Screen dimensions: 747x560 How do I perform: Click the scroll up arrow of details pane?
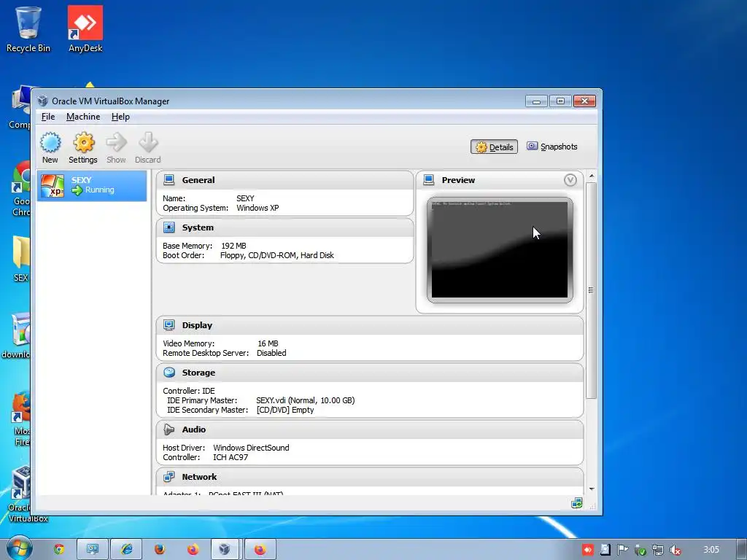tap(591, 176)
